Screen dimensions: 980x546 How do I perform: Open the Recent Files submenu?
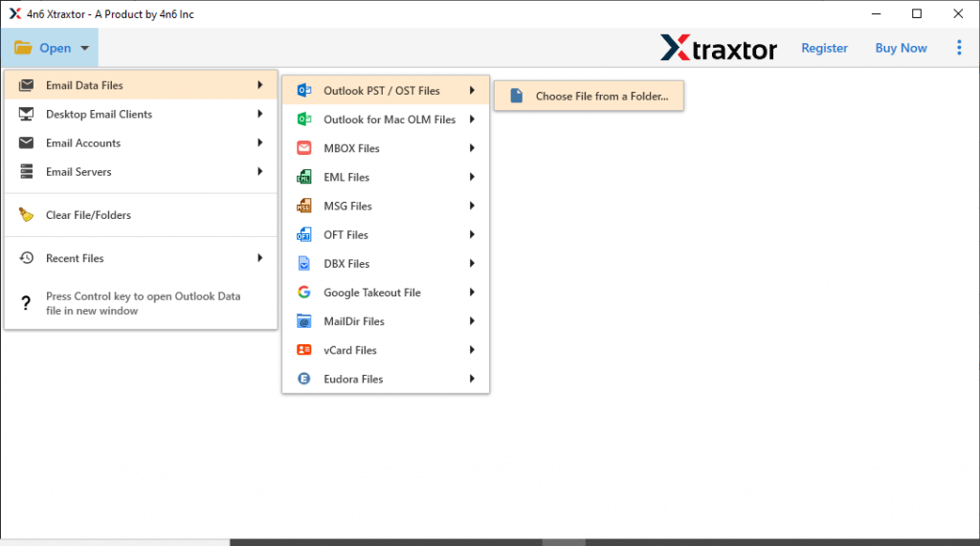click(x=141, y=258)
